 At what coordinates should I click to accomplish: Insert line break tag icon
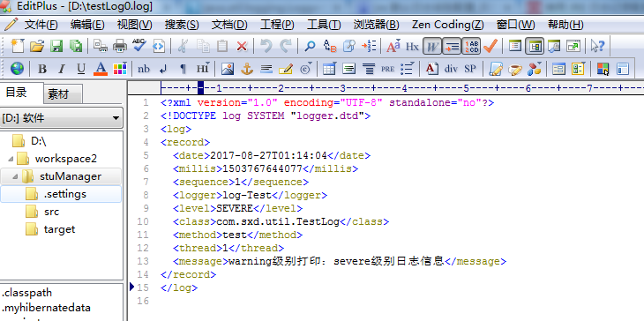tap(163, 69)
